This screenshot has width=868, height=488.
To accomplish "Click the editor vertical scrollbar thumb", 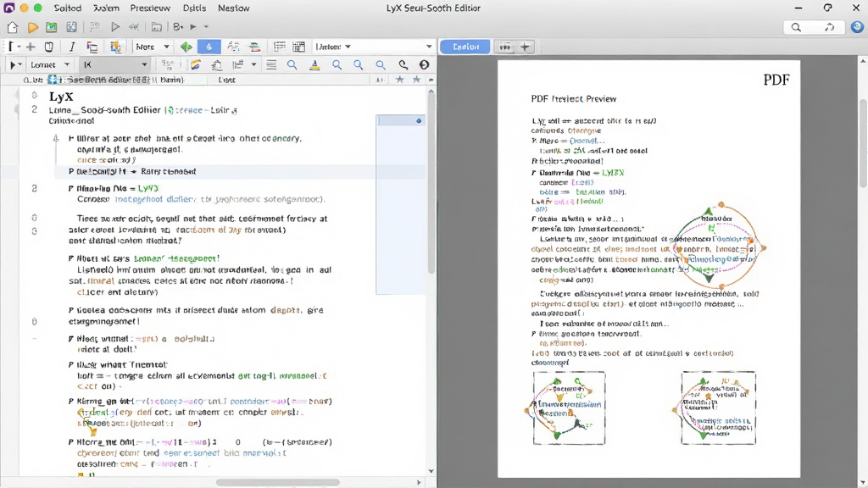I will pos(431,183).
